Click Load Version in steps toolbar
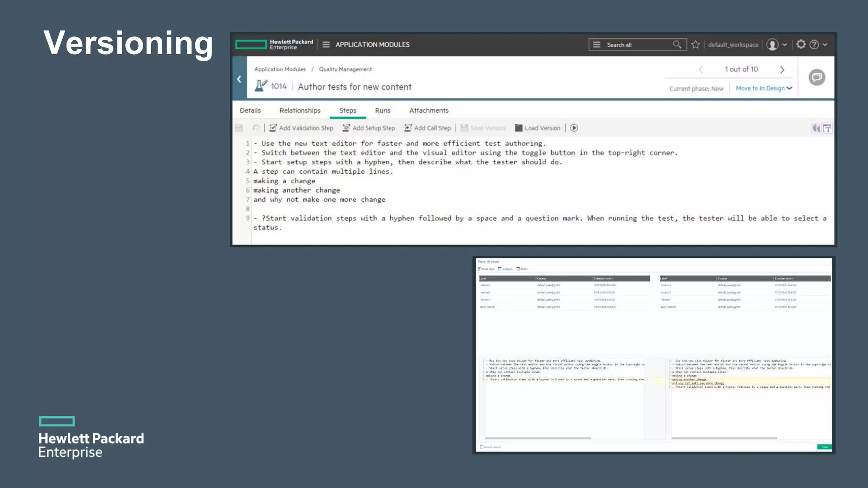 point(537,128)
